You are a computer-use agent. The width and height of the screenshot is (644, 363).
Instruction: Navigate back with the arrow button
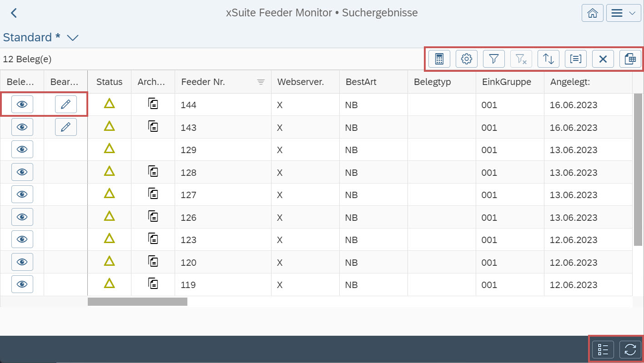coord(13,13)
